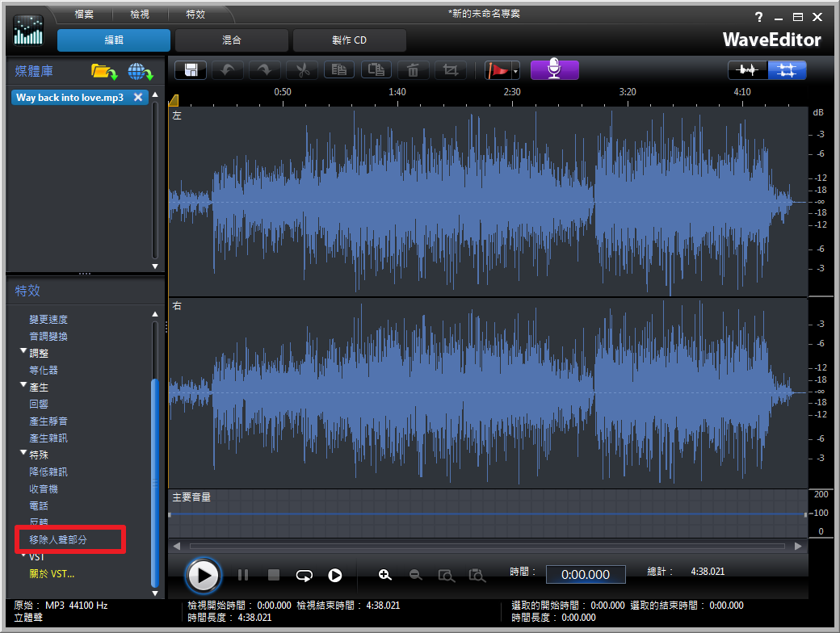Switch to single waveform view toggle
The width and height of the screenshot is (840, 633).
(x=748, y=70)
